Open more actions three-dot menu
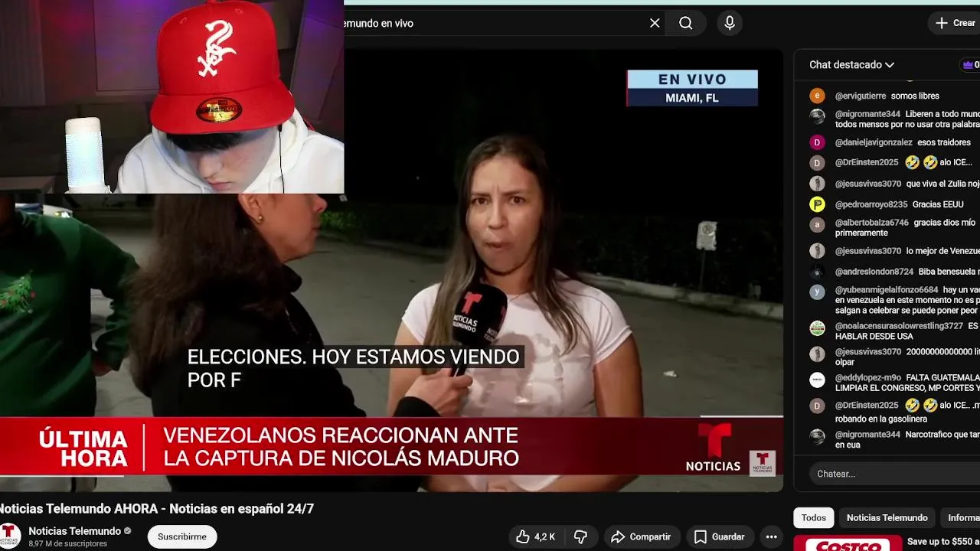The width and height of the screenshot is (980, 551). coord(772,536)
